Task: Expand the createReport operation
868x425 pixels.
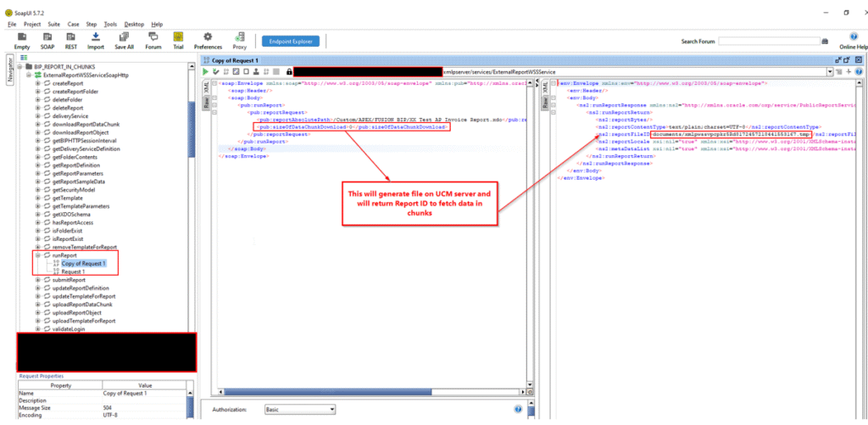Action: pyautogui.click(x=38, y=82)
